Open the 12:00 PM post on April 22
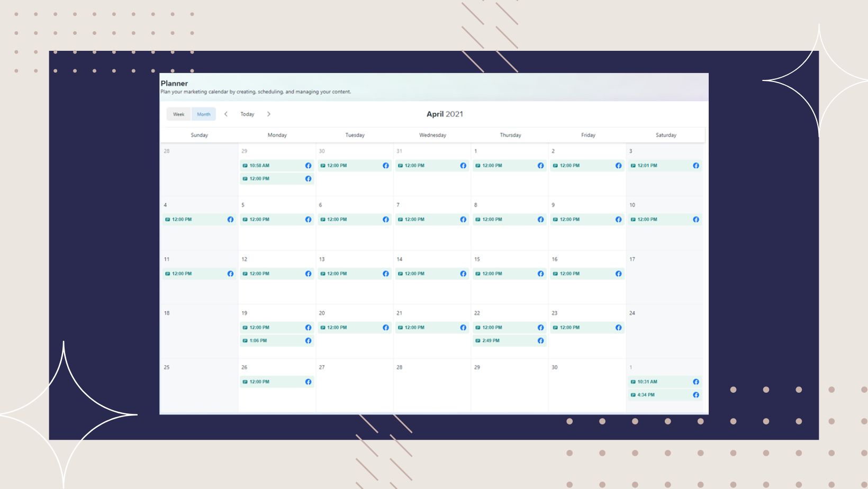 (x=509, y=328)
